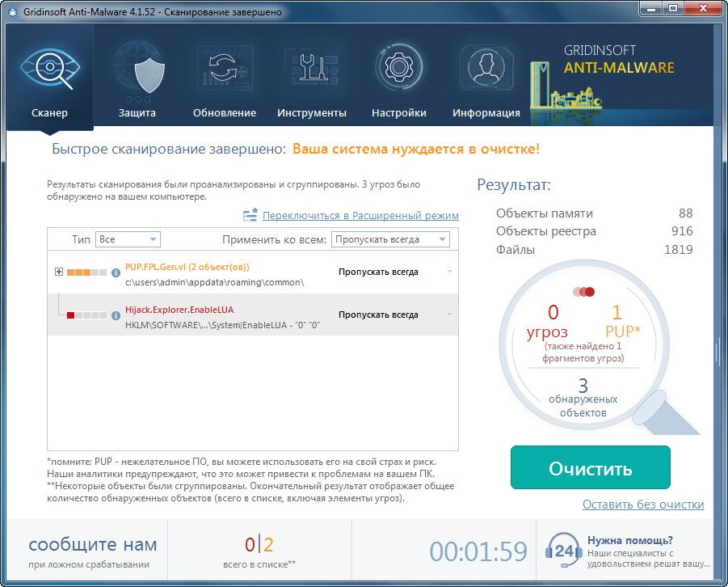This screenshot has height=587, width=728.
Task: Click the advanced mode list icon
Action: pyautogui.click(x=250, y=215)
